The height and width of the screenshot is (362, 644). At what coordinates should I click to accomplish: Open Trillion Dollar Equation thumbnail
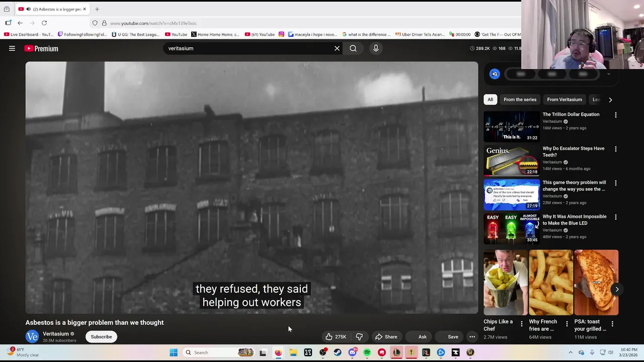point(512,126)
